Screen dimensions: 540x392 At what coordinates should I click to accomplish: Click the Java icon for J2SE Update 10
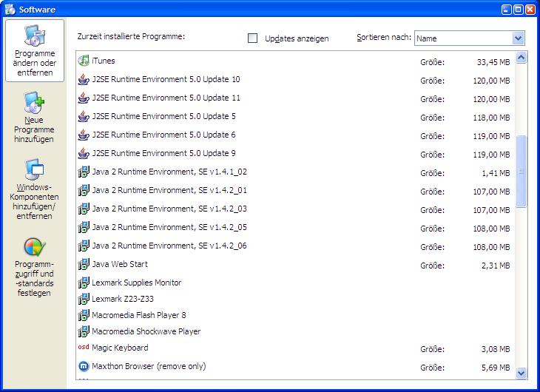(84, 79)
